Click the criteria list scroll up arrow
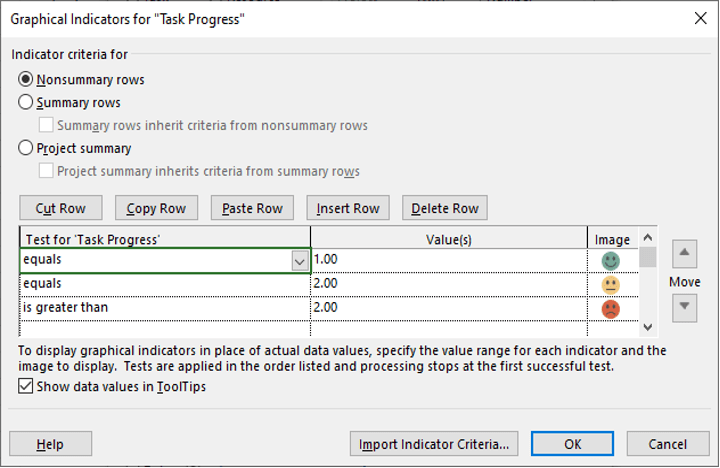 tap(647, 237)
